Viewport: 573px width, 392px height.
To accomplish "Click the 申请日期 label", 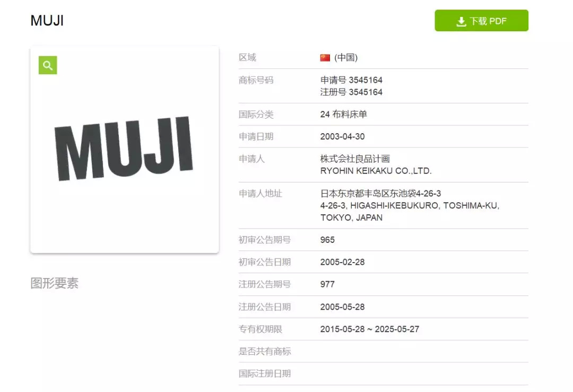I will coord(256,137).
